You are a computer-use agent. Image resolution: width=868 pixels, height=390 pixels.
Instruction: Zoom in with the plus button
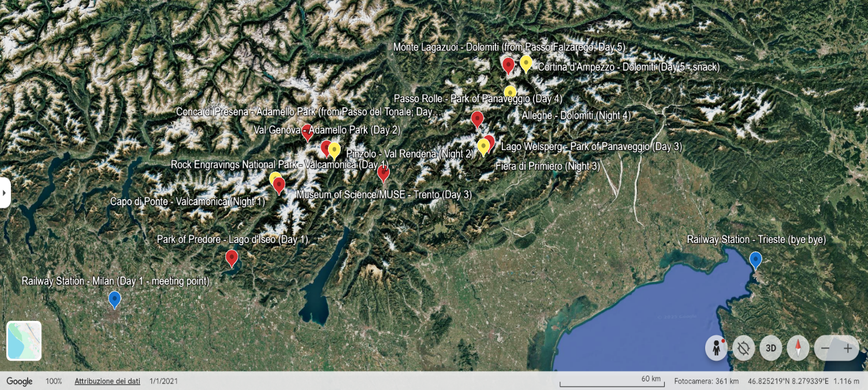pyautogui.click(x=848, y=348)
